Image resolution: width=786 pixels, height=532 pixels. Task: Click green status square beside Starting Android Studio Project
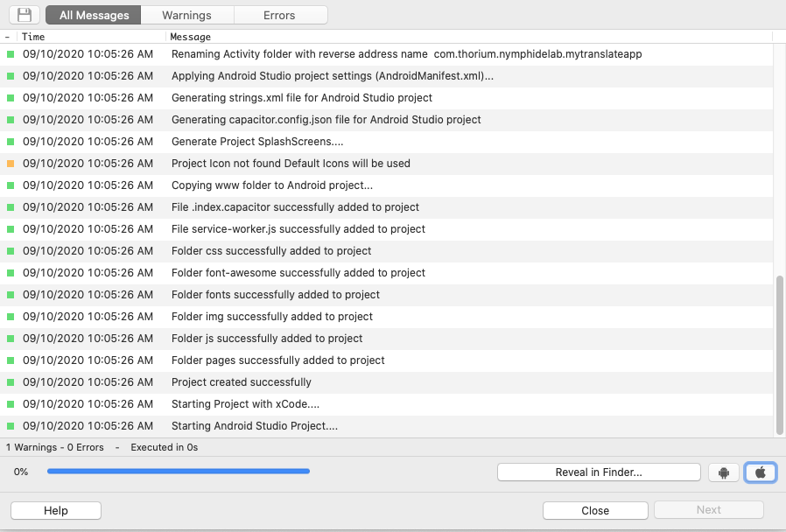11,426
